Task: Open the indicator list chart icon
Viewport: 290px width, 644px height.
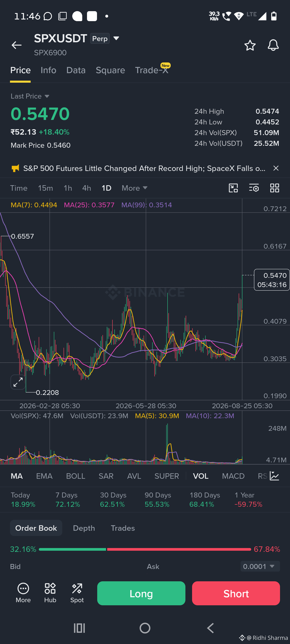Action: tap(275, 476)
